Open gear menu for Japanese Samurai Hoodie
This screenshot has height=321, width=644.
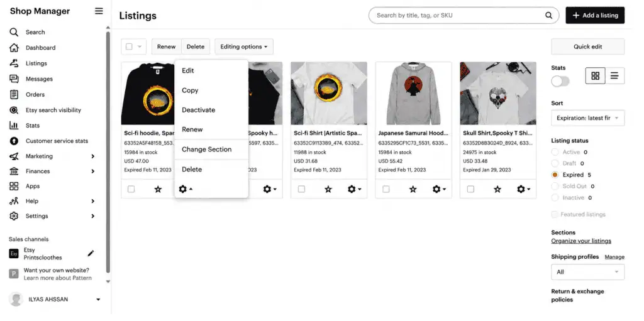point(440,189)
